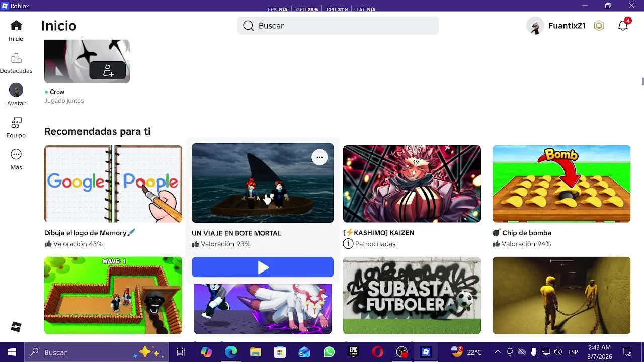
Task: Click the Valoración 43% text
Action: (78, 244)
